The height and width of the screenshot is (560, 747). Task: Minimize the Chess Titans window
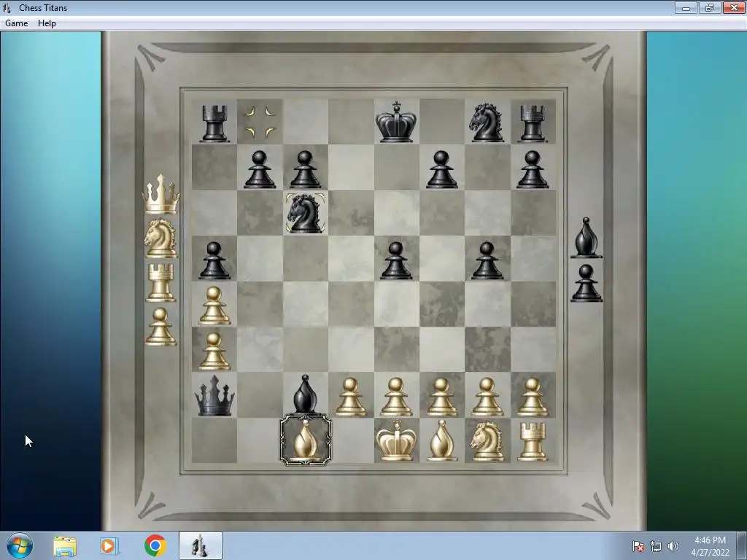click(x=686, y=7)
